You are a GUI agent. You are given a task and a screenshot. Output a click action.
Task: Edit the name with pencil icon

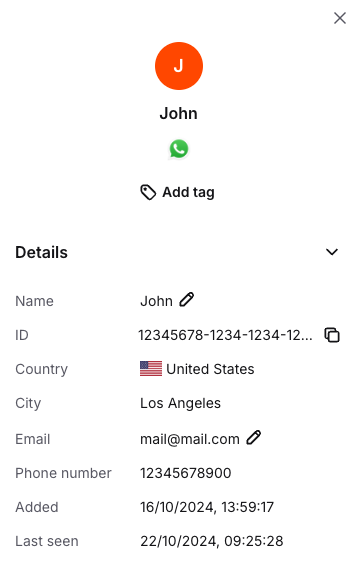click(x=187, y=300)
